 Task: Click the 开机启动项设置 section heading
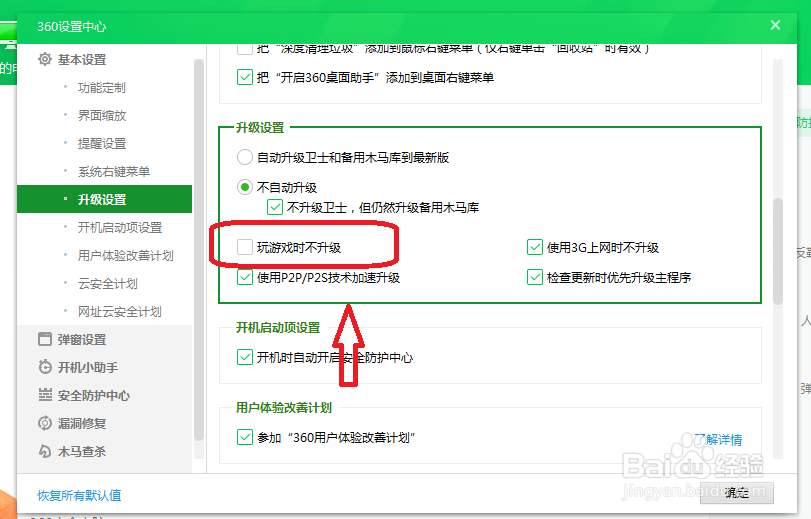(x=278, y=328)
